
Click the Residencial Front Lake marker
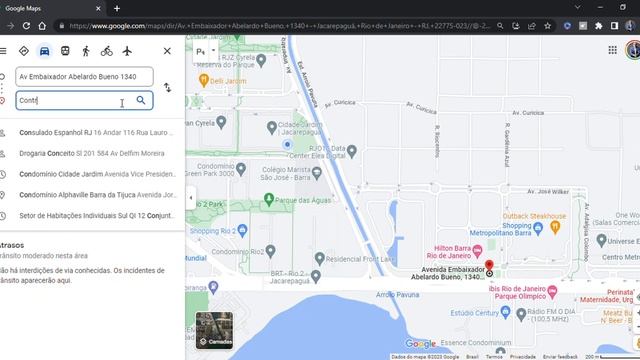coord(320,258)
